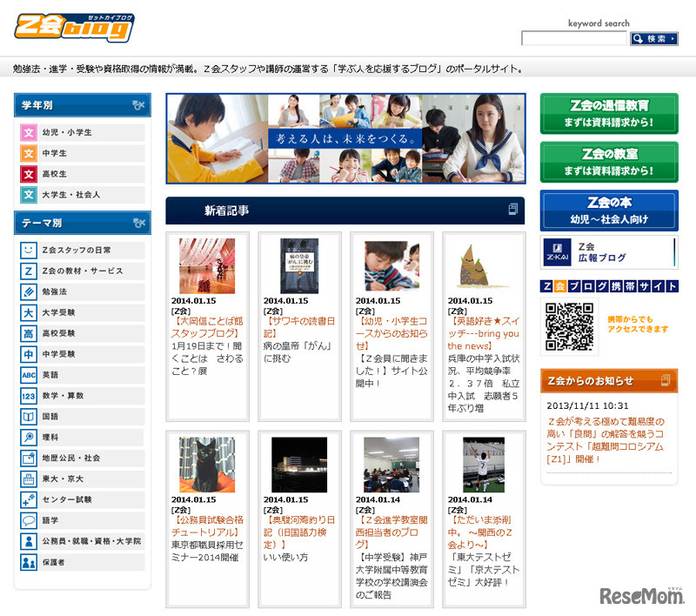Open the Z会の本 banner button
Image resolution: width=696 pixels, height=616 pixels.
609,211
